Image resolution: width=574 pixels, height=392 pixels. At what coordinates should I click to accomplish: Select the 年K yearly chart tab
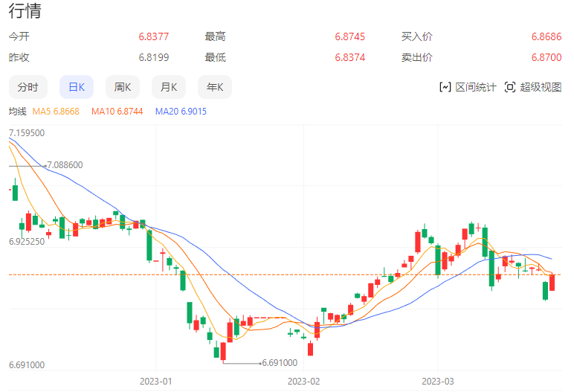click(215, 87)
